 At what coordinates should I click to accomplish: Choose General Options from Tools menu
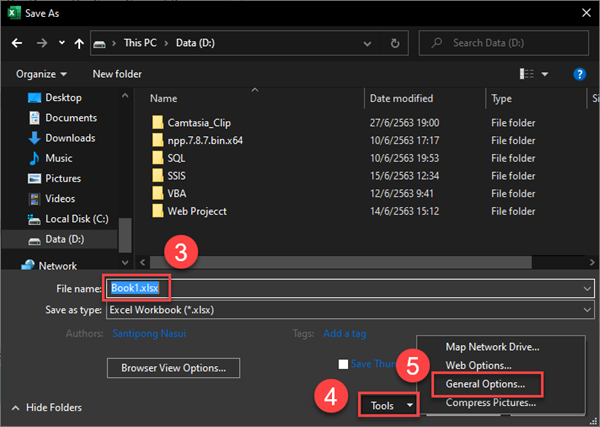tap(485, 384)
